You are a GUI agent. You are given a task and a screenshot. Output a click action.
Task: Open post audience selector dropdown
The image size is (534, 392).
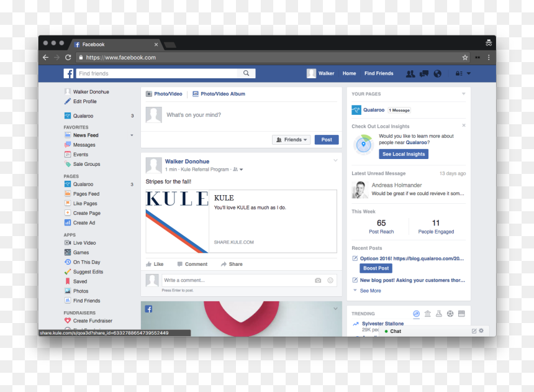(x=238, y=170)
